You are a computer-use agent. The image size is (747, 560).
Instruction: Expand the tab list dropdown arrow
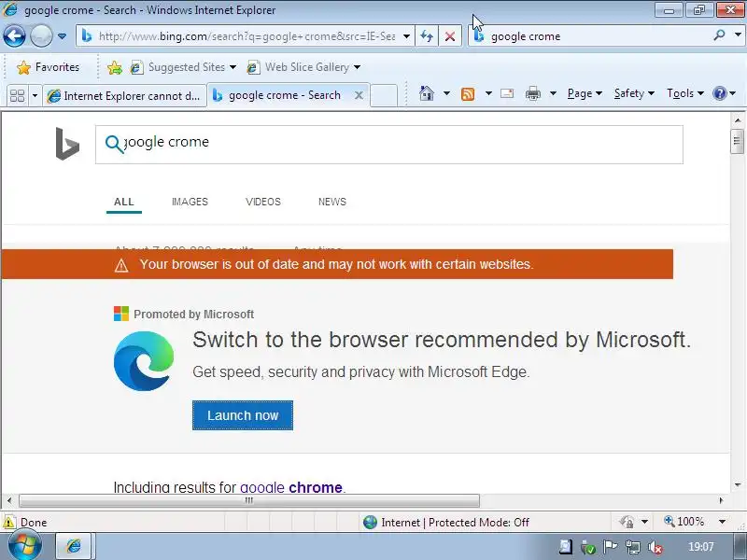coord(35,96)
